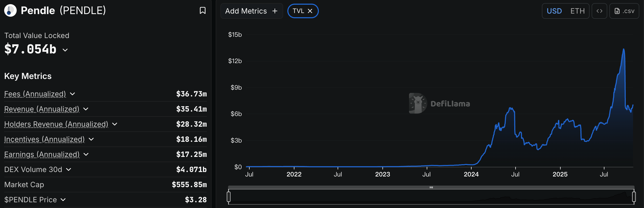Click the Pendle logo icon
Screen dimensions: 644x208
click(x=10, y=10)
